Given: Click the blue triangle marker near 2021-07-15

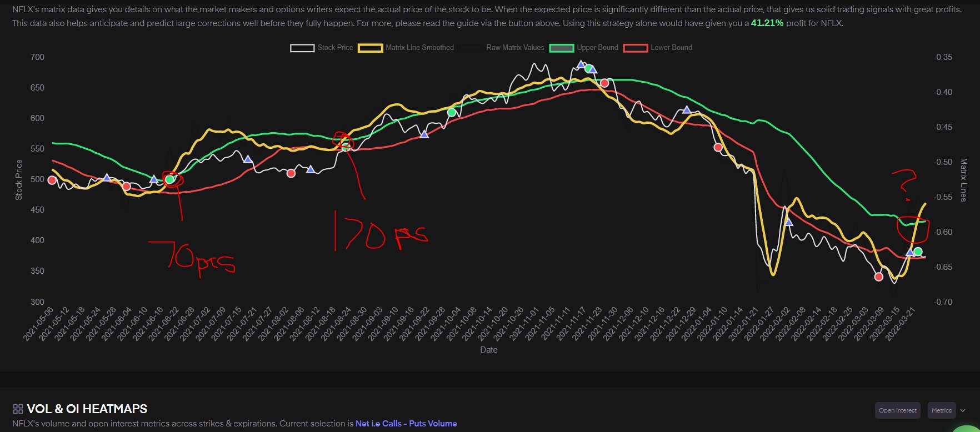Looking at the screenshot, I should coord(248,159).
